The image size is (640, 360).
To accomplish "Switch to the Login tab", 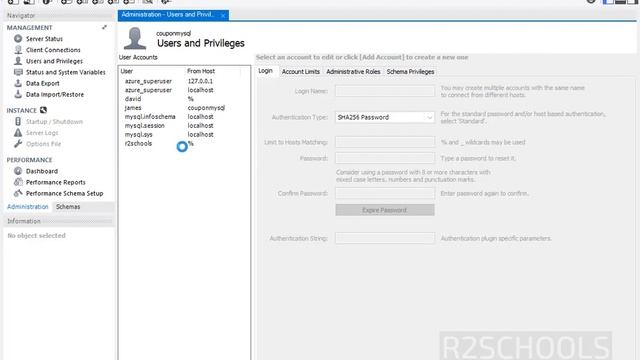I will [265, 71].
